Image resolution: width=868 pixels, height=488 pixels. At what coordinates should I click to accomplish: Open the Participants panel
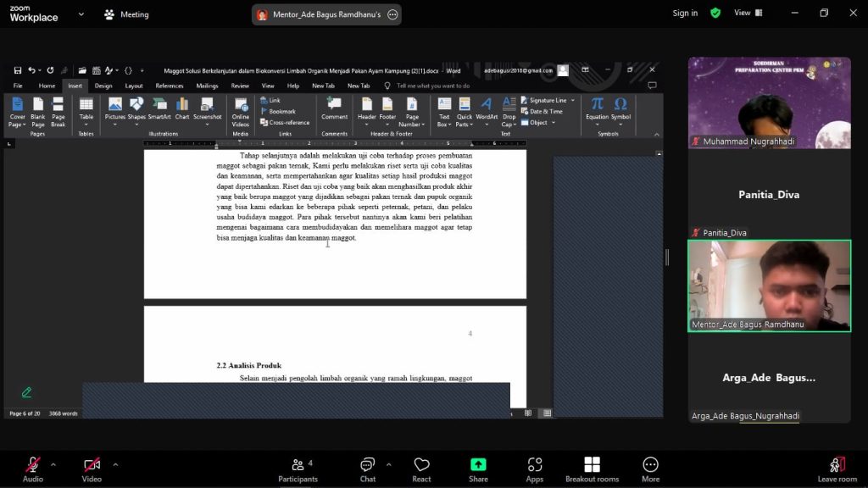click(x=298, y=467)
